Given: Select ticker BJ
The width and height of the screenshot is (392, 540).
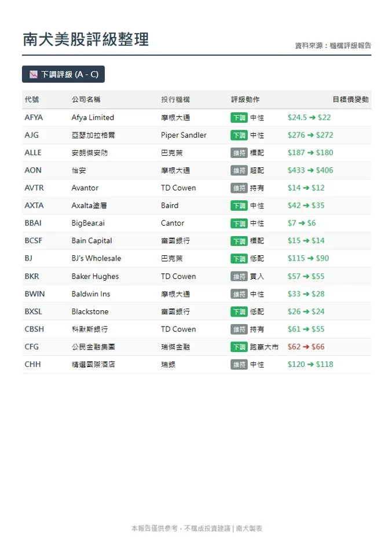Looking at the screenshot, I should 28,258.
